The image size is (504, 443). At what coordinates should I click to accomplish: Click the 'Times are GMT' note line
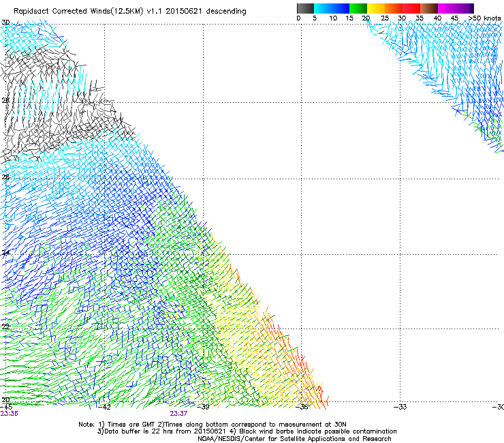(212, 425)
